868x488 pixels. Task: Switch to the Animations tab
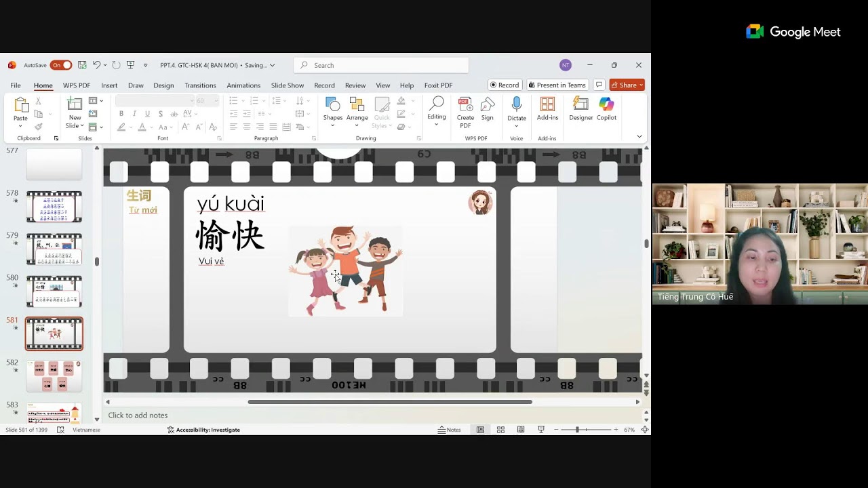(x=243, y=85)
